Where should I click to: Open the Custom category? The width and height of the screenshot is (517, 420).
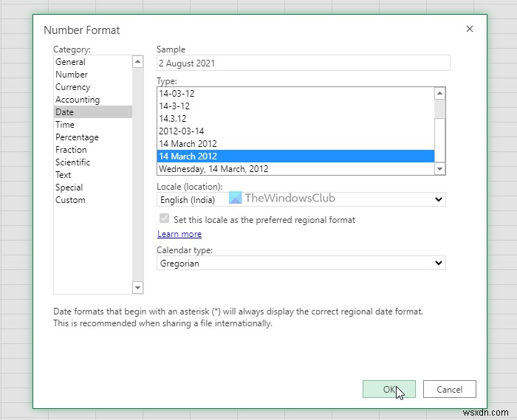tap(92, 199)
